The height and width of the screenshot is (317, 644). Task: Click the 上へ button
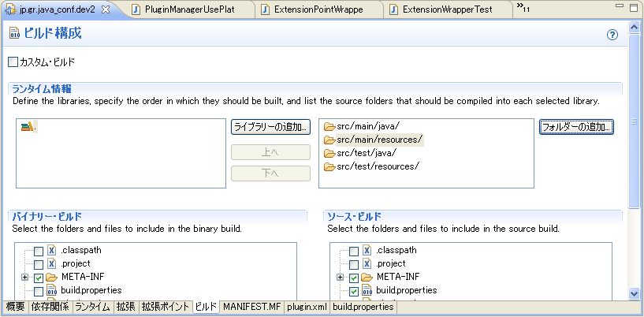[270, 152]
